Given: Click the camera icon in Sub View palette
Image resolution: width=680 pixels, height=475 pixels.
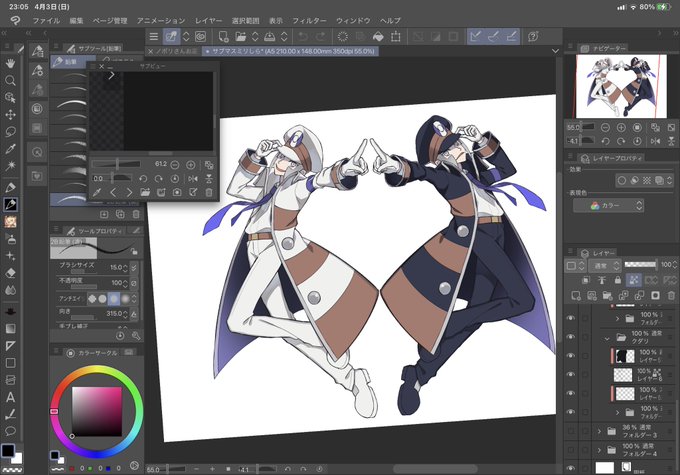Looking at the screenshot, I should point(177,192).
